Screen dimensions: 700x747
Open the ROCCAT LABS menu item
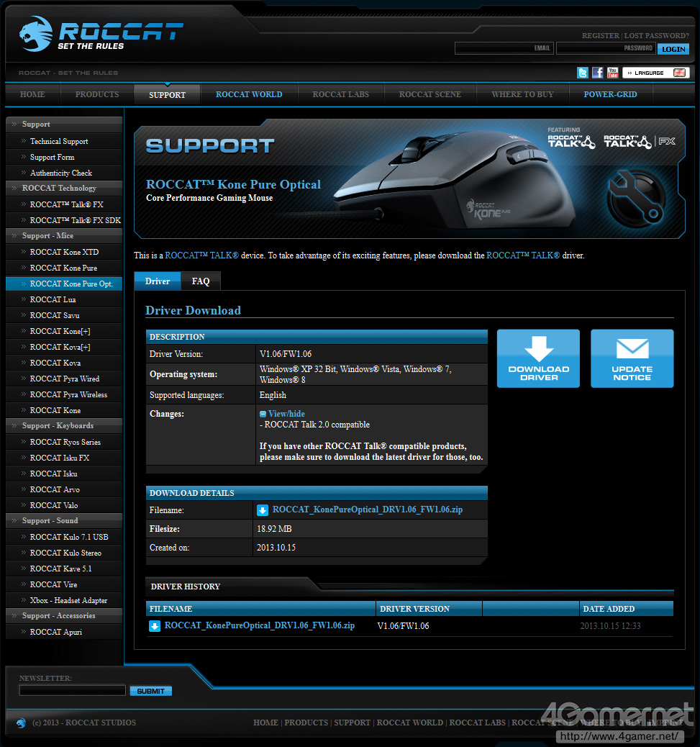point(341,94)
